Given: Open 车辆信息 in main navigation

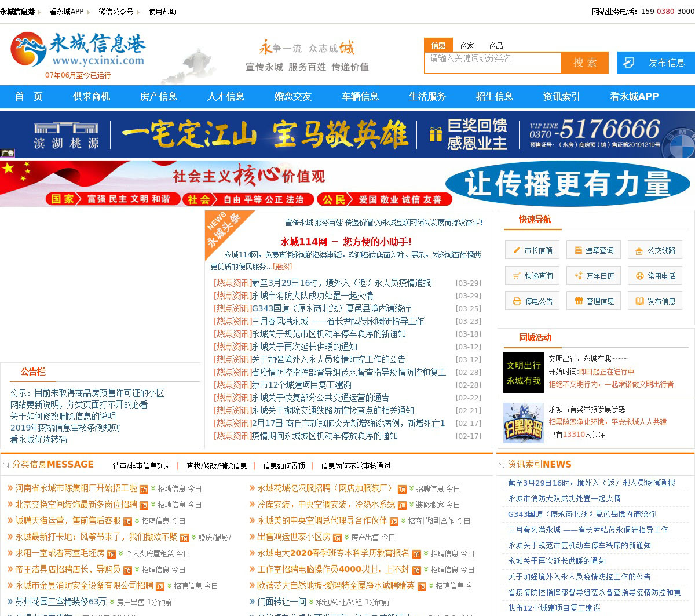Looking at the screenshot, I should click(x=360, y=97).
